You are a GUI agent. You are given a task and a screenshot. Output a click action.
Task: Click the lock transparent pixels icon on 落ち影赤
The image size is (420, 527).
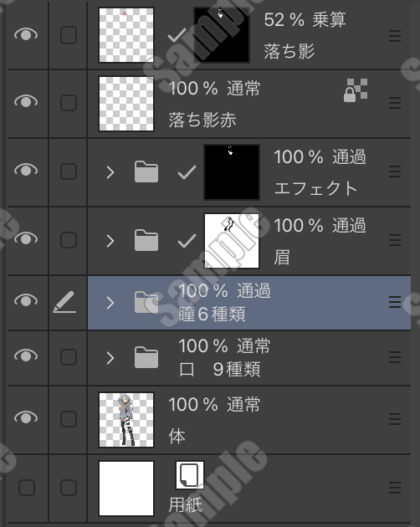(356, 90)
